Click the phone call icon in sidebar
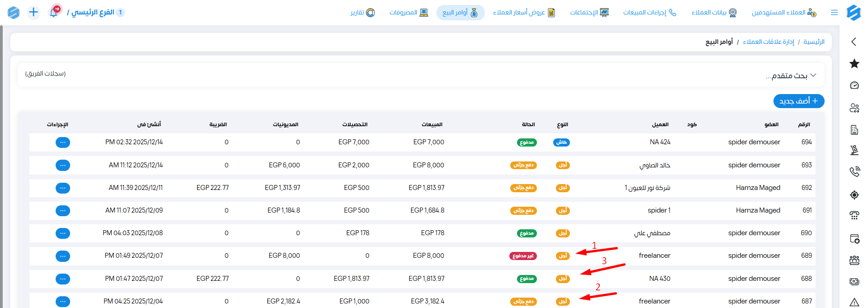The height and width of the screenshot is (308, 868). pos(854,171)
